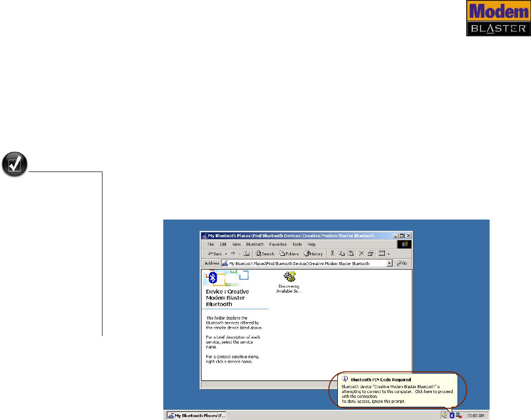Maximize the My Bluetooth Places window
531x420 pixels.
coord(402,236)
